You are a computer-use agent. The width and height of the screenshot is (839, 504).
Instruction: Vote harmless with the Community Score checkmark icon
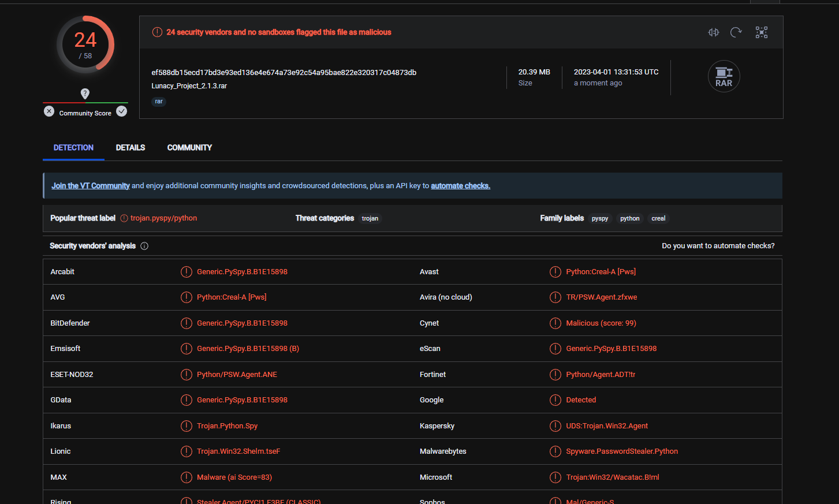point(121,111)
